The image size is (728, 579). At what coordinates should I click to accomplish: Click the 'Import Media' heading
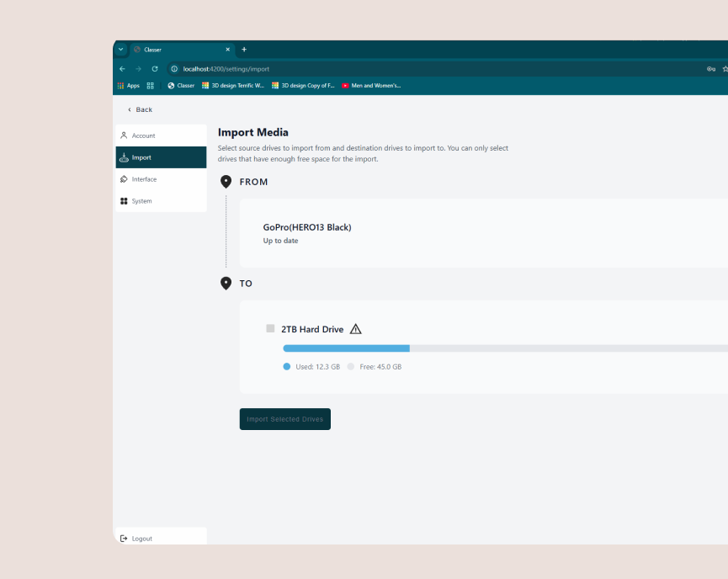[x=253, y=132]
